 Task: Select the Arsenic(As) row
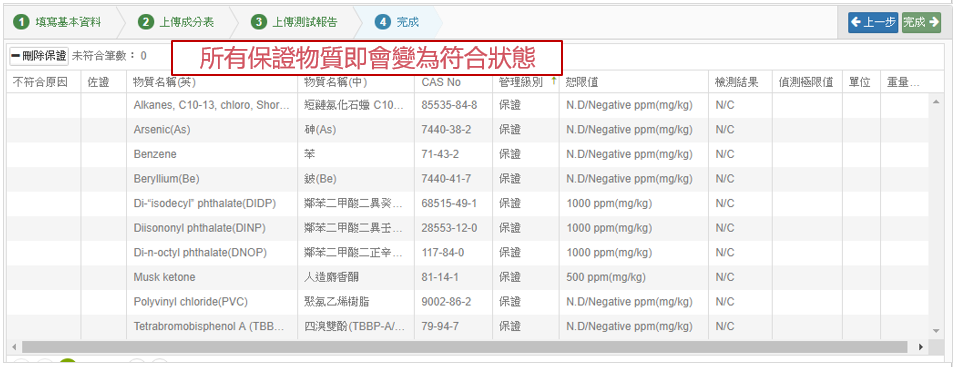(467, 130)
